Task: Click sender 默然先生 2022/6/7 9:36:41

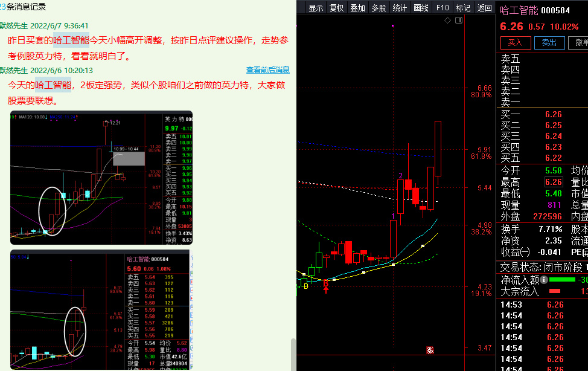Action: pos(44,25)
